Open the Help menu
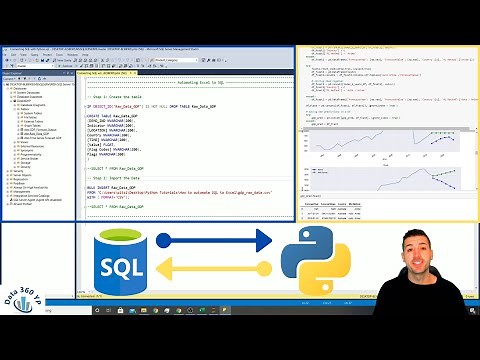Viewport: 480px width, 360px height. 85,55
